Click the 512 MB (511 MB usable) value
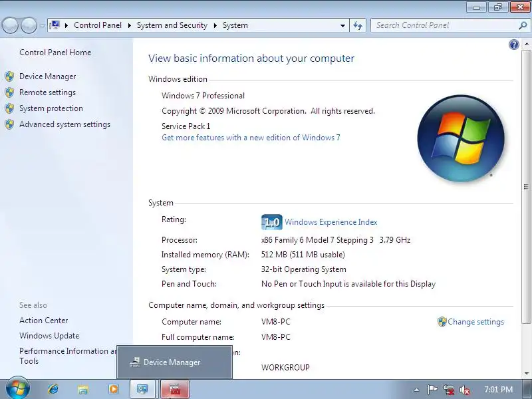532x399 pixels. (x=303, y=255)
